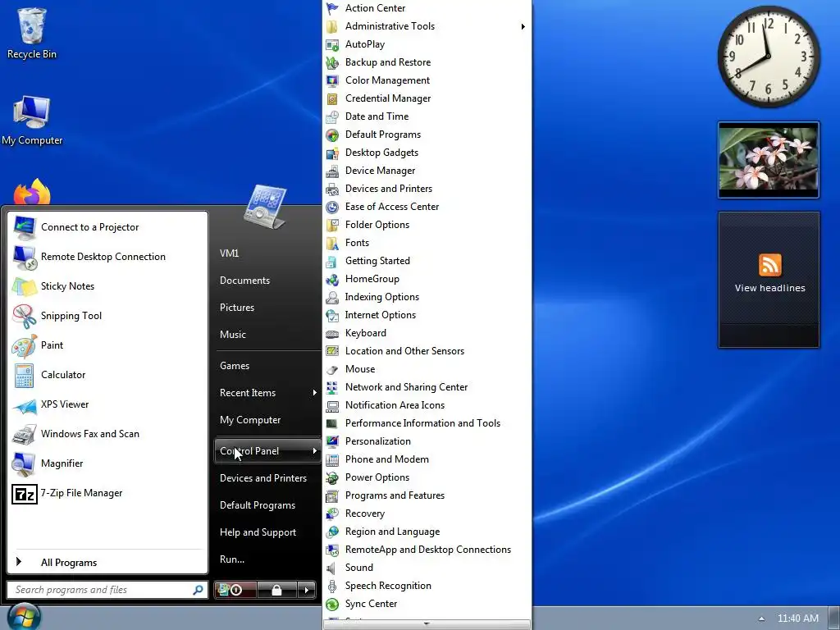Click the lock computer button
The image size is (840, 630).
tap(277, 590)
